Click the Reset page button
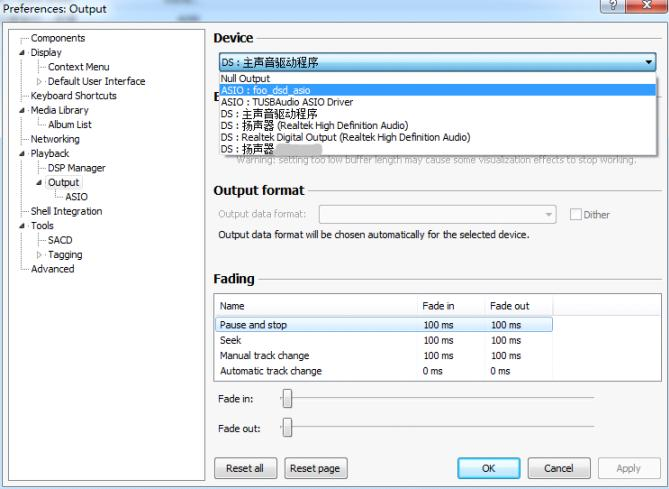Image resolution: width=669 pixels, height=489 pixels. coord(314,467)
